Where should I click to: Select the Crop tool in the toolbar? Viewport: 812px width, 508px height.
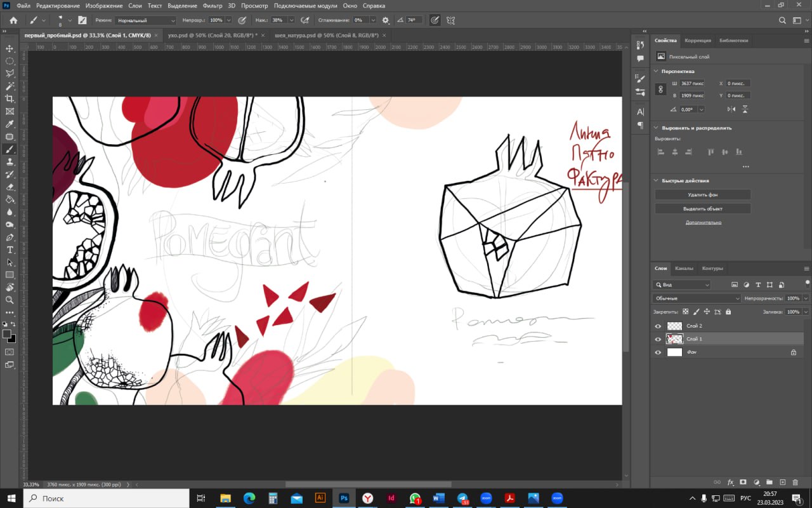10,98
